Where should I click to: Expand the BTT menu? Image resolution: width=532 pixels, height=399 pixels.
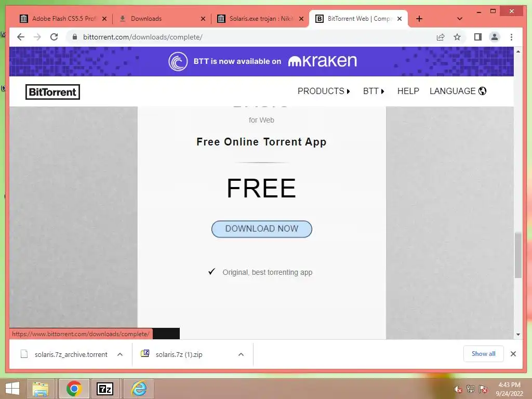374,91
